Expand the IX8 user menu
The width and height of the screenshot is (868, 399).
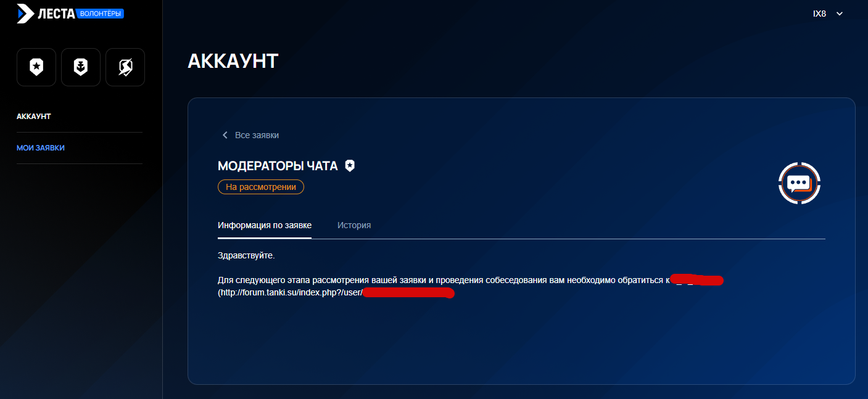pos(828,14)
